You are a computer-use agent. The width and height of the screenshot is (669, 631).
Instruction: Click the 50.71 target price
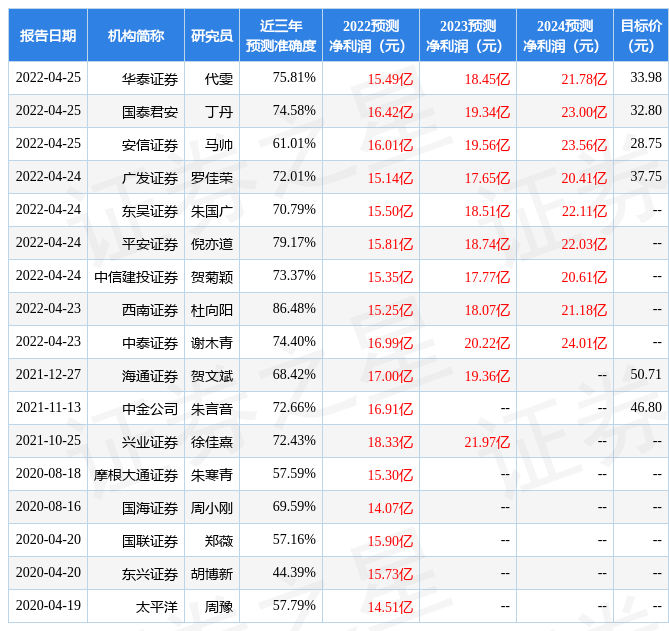coord(646,375)
